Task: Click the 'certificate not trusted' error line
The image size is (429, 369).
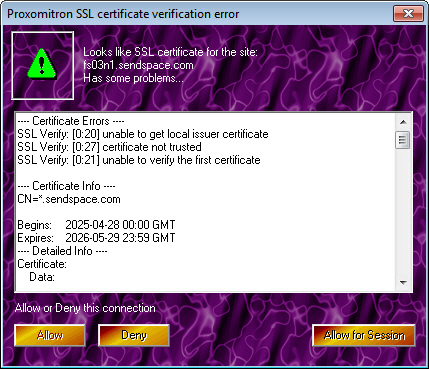Action: click(x=109, y=147)
